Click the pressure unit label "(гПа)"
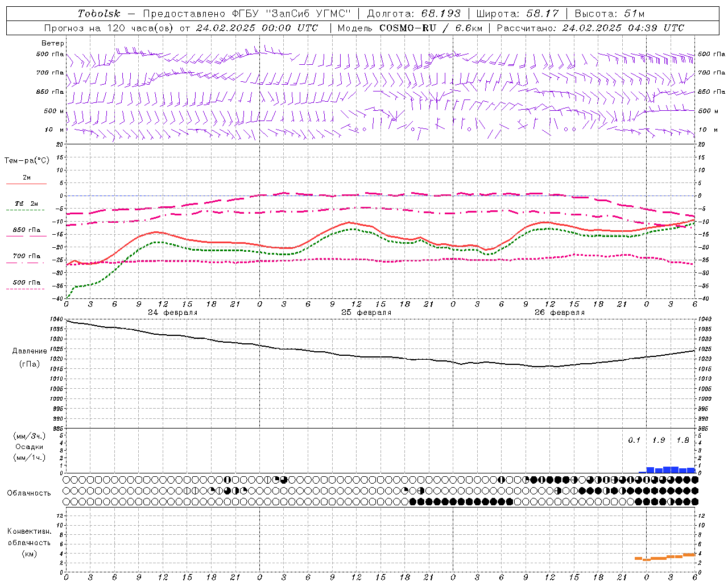The width and height of the screenshot is (728, 582). (x=30, y=364)
